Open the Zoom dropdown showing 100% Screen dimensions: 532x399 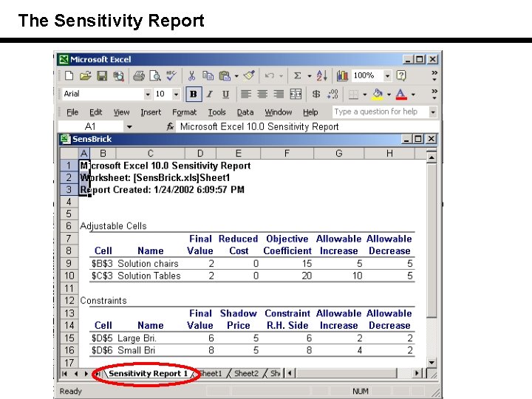(387, 75)
